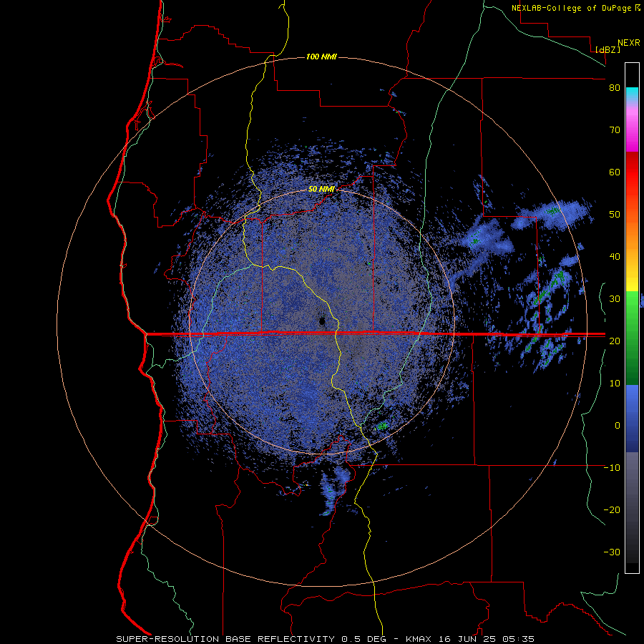Click the 50 NMI range ring label
Viewport: 644px width, 644px height.
321,190
